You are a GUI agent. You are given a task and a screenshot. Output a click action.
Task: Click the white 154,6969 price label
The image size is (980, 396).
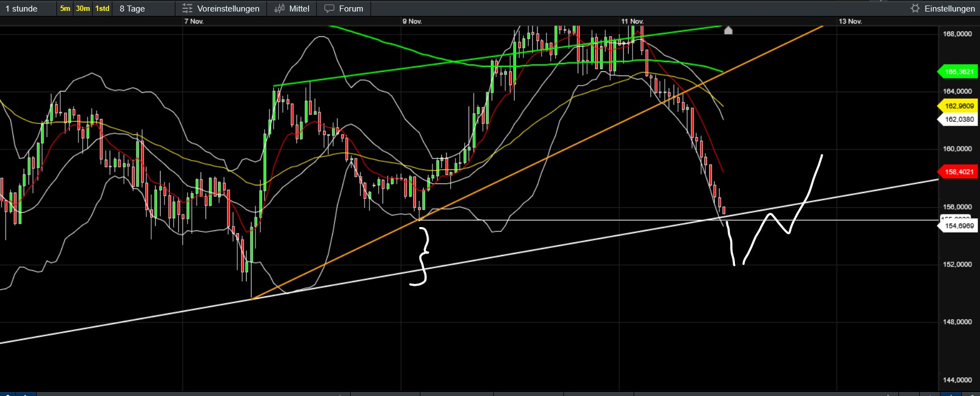tap(959, 226)
